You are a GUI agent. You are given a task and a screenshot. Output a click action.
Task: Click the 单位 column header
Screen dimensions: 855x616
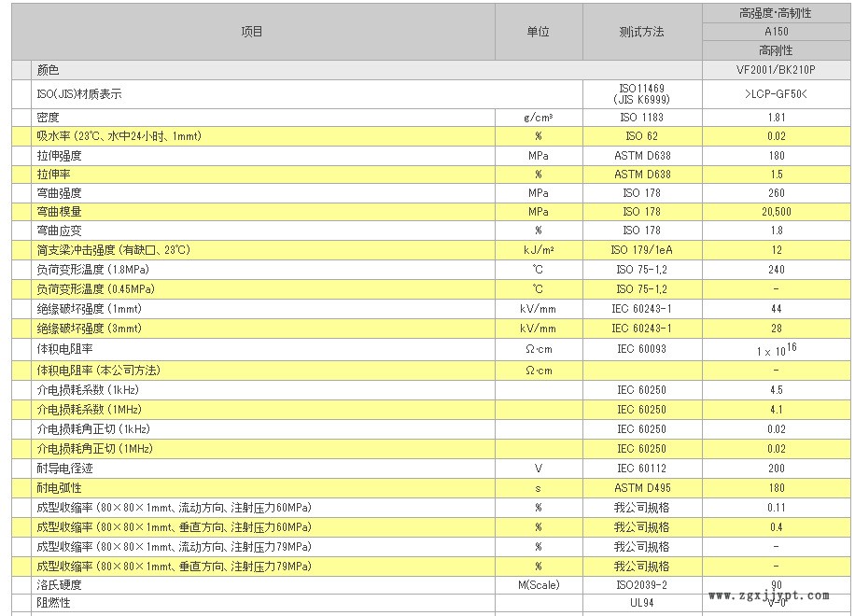[x=538, y=32]
